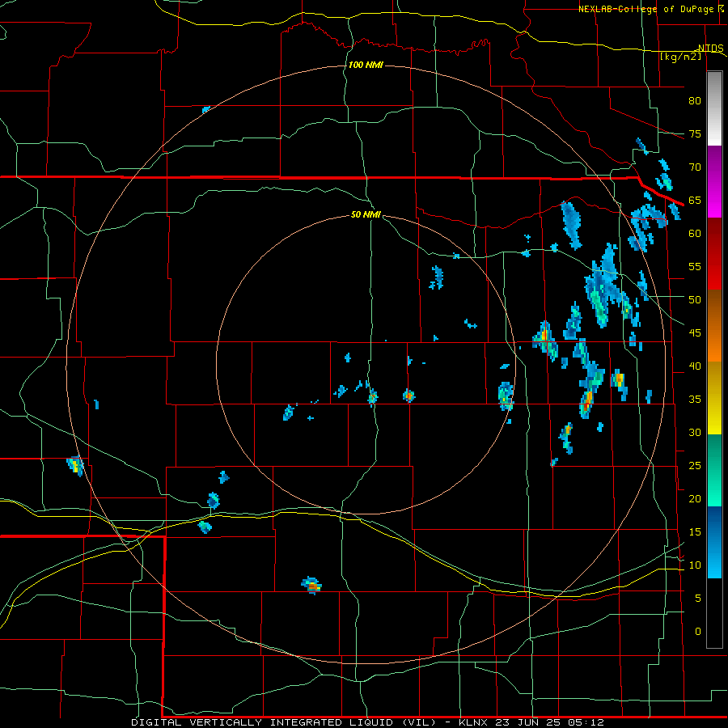Click the 10 value on color scale

coord(695,565)
